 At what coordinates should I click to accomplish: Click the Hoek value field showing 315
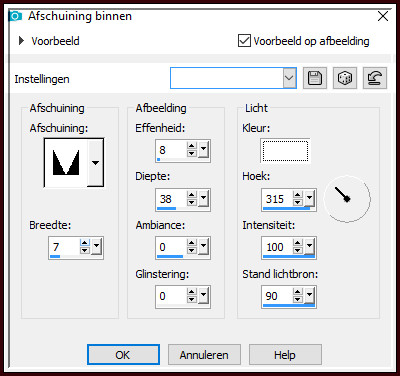(277, 199)
